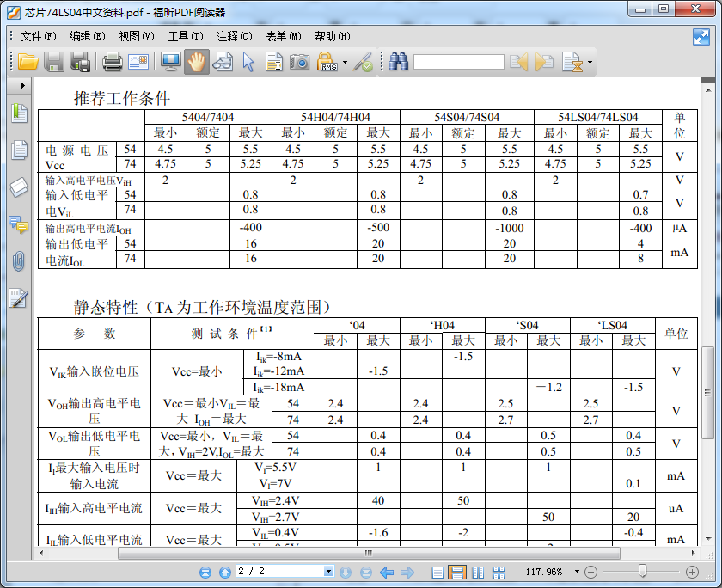
Task: Switch to single page layout
Action: (437, 573)
